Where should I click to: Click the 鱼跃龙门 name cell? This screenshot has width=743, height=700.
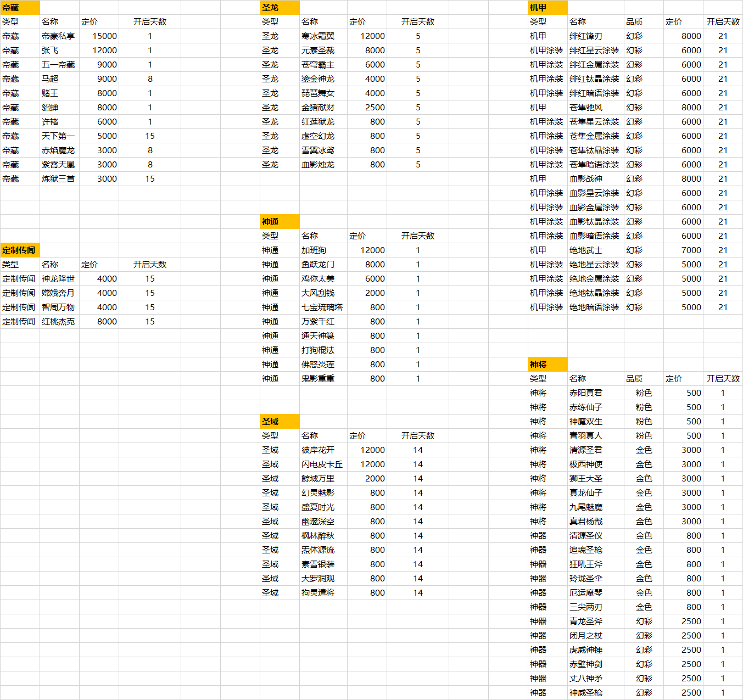point(323,265)
